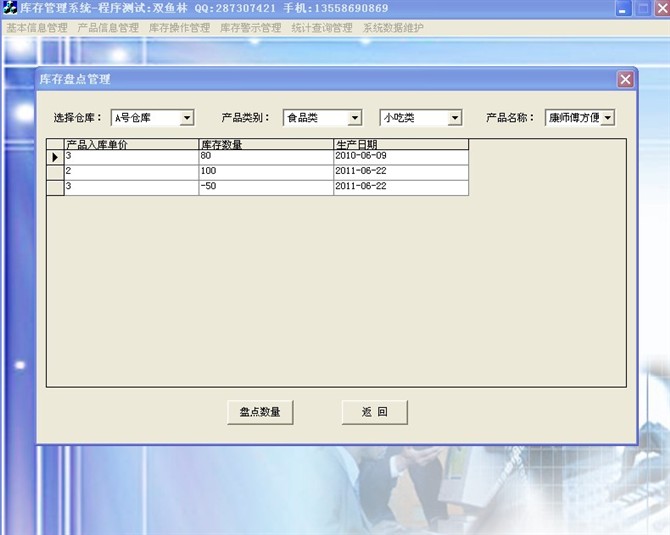
Task: Click the date 2011-06-22 in the 100 row
Action: click(x=401, y=173)
